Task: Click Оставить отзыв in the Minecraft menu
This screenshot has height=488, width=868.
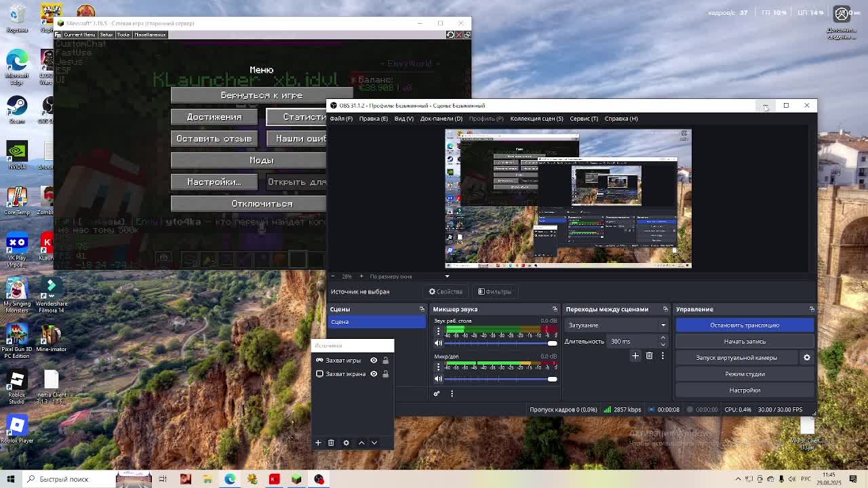Action: coord(214,139)
